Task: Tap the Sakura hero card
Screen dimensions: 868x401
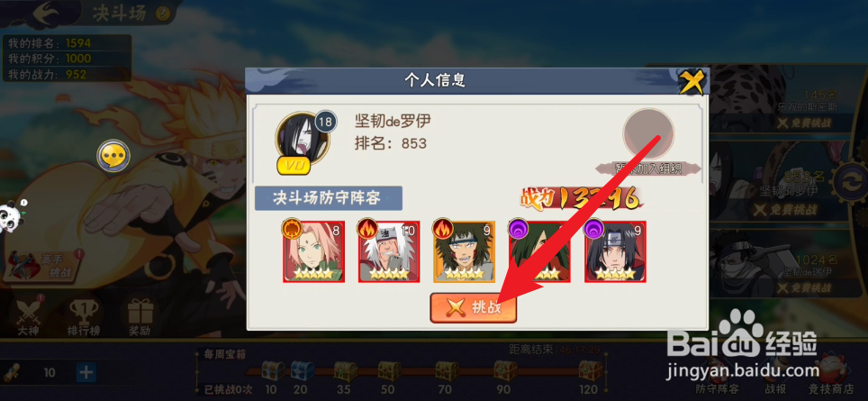Action: click(314, 251)
